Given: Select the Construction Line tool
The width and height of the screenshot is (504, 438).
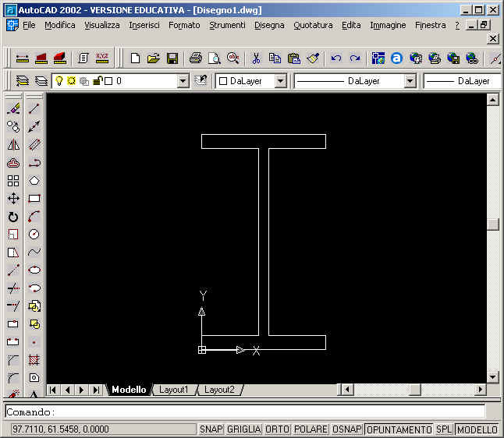Looking at the screenshot, I should pyautogui.click(x=34, y=126).
